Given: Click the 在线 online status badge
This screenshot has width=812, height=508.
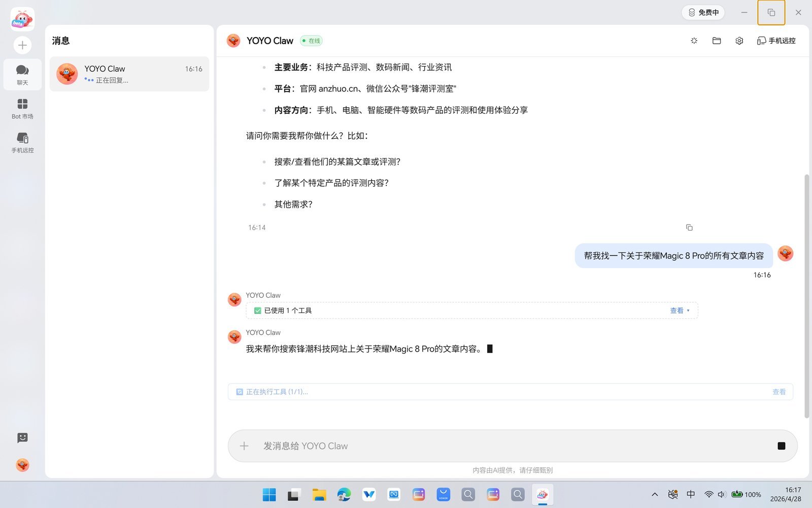Looking at the screenshot, I should coord(312,41).
